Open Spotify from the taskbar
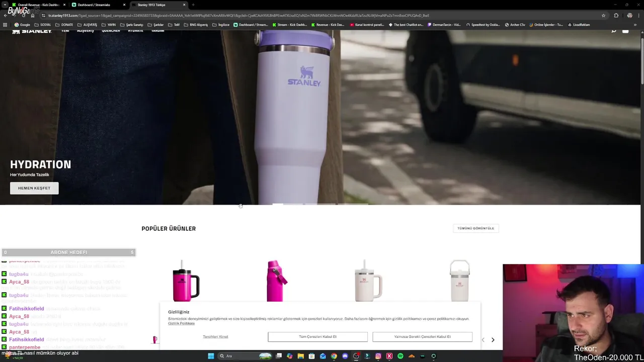The image size is (644, 362). [x=400, y=356]
